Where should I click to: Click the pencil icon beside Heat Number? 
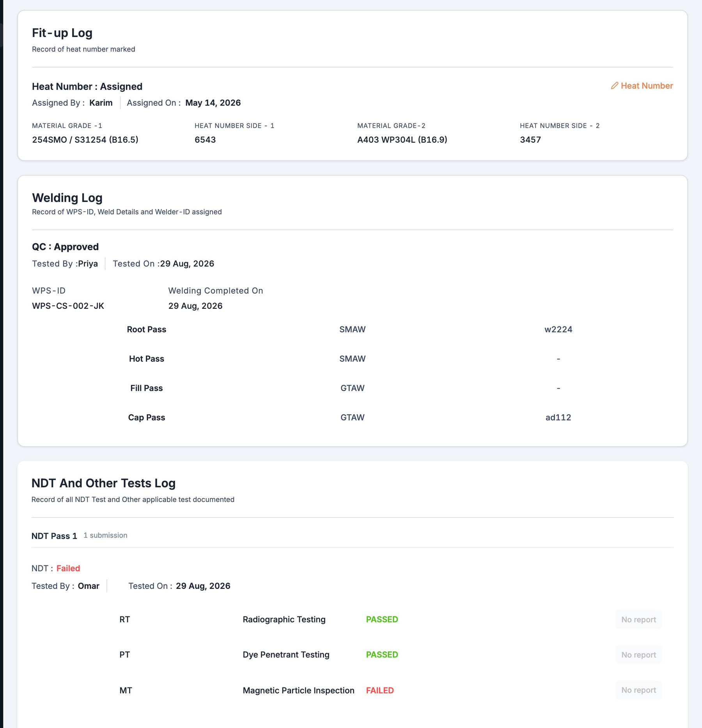point(615,86)
